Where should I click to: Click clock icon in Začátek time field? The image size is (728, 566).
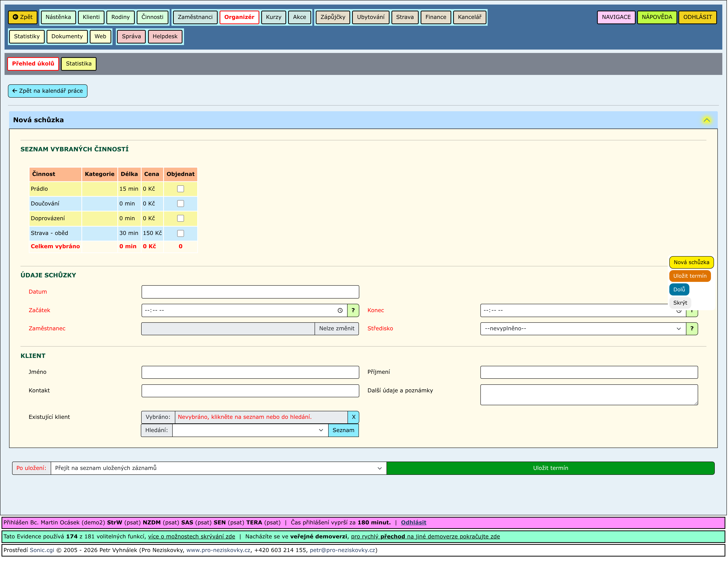[340, 310]
